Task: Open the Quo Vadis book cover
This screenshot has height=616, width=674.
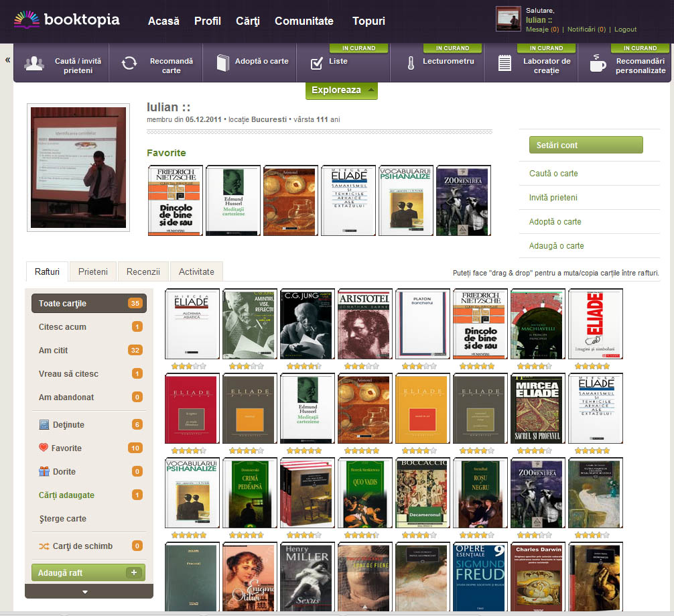Action: pos(365,493)
